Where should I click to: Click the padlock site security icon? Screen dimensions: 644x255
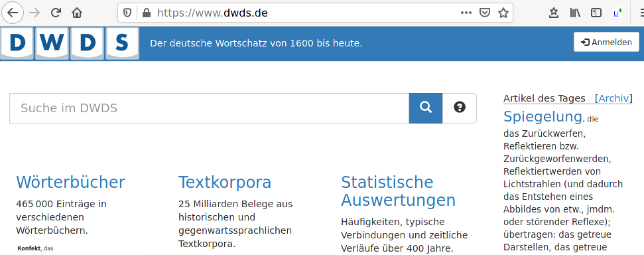click(146, 13)
